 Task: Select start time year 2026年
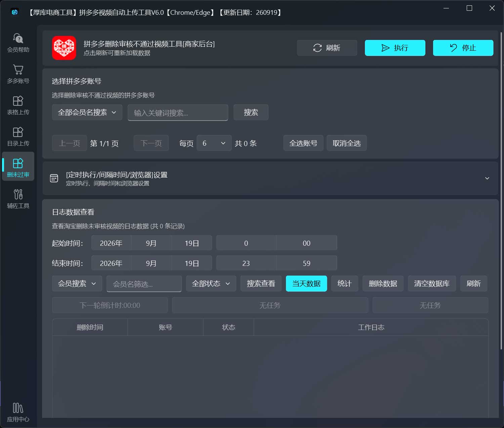tap(111, 243)
